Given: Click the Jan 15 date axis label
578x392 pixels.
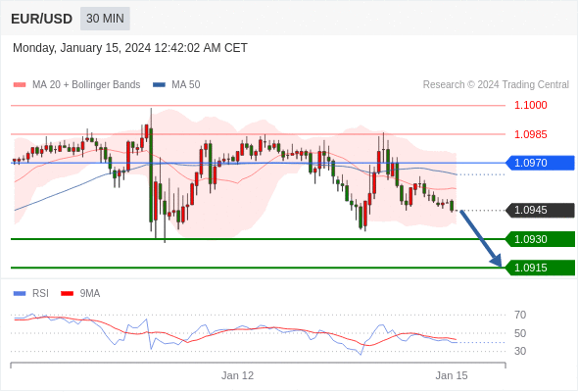Looking at the screenshot, I should pyautogui.click(x=452, y=375).
